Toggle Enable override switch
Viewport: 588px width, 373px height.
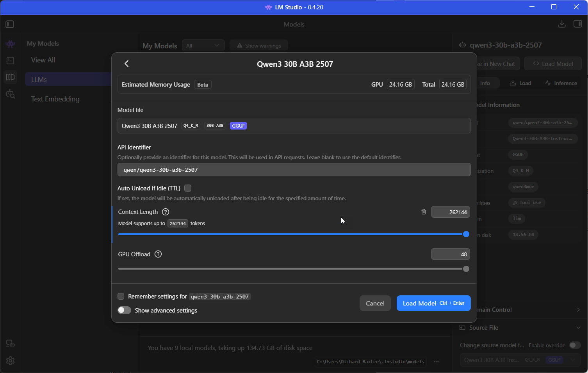click(x=575, y=345)
